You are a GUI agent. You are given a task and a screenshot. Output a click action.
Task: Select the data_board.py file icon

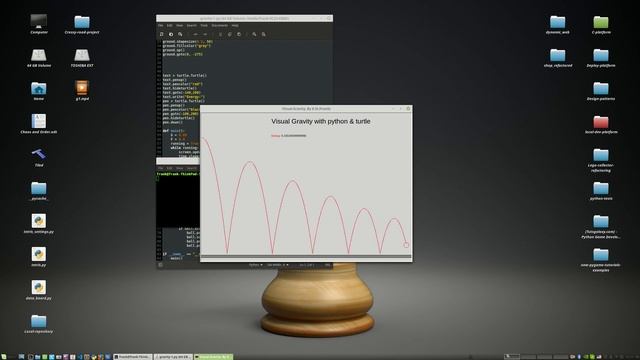(x=39, y=290)
